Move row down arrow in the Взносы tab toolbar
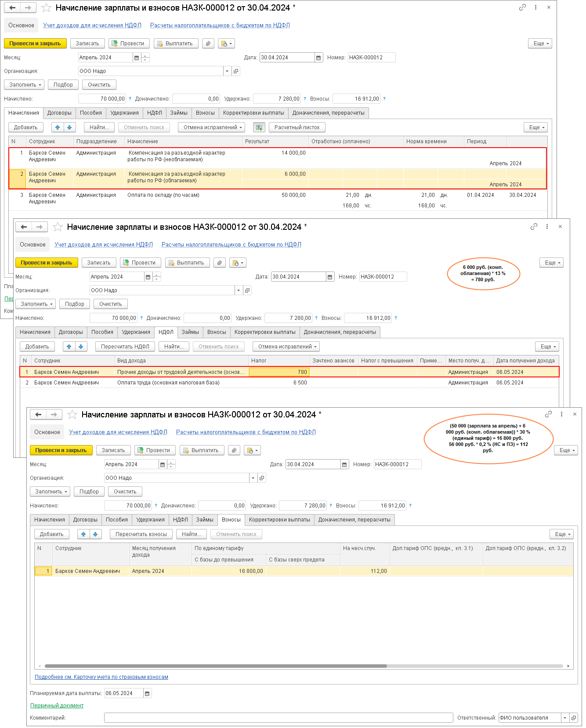This screenshot has width=586, height=728. [95, 534]
